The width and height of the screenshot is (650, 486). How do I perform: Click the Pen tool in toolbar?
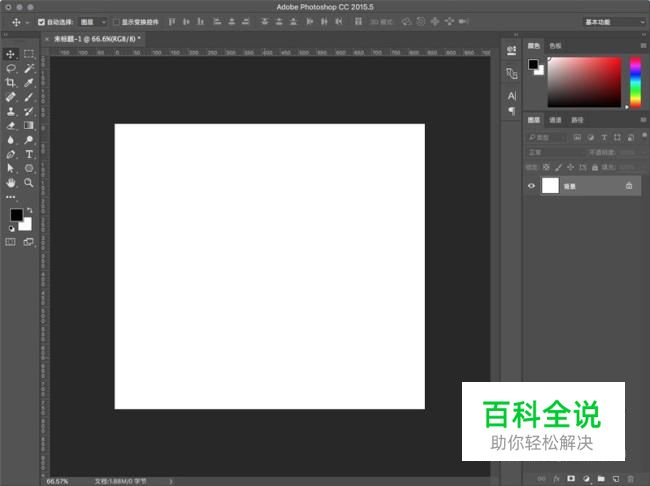click(x=11, y=155)
